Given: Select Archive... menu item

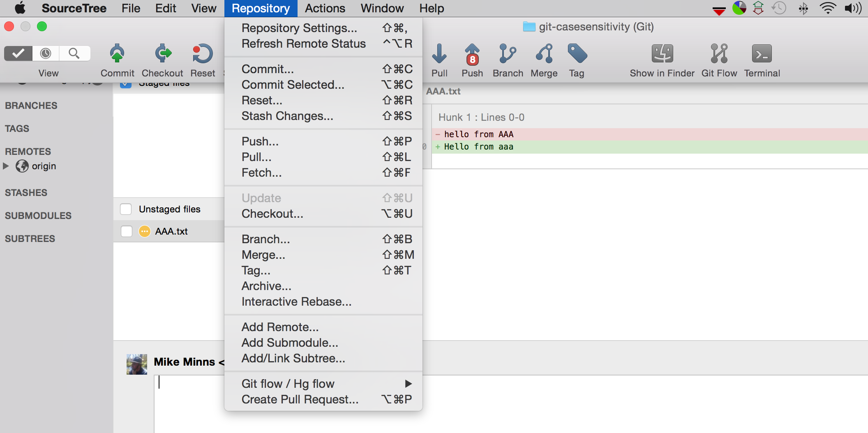Looking at the screenshot, I should tap(323, 286).
